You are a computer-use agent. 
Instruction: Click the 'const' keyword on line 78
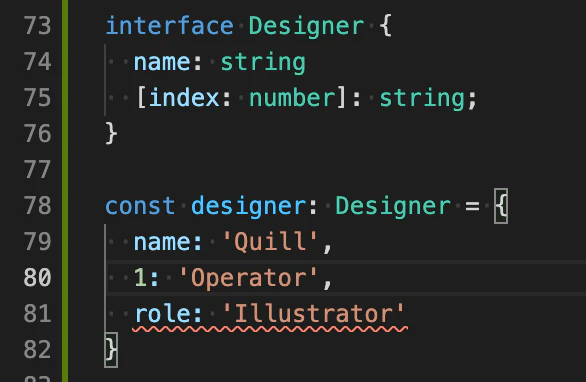tap(140, 206)
